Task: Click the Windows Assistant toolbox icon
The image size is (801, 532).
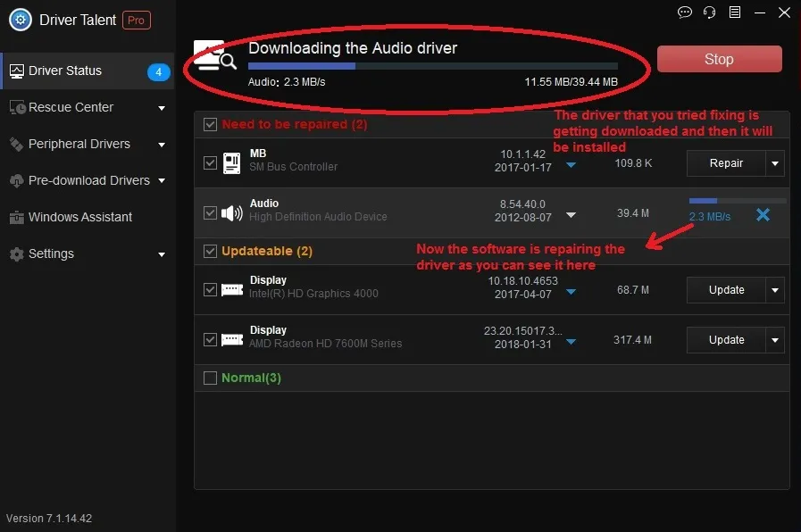Action: [x=16, y=218]
